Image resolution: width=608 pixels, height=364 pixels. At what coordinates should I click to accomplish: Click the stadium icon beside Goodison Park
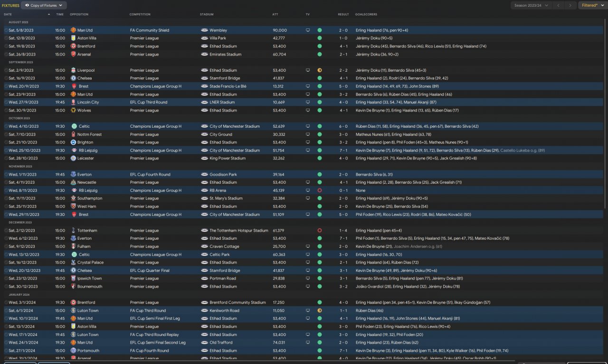[204, 174]
